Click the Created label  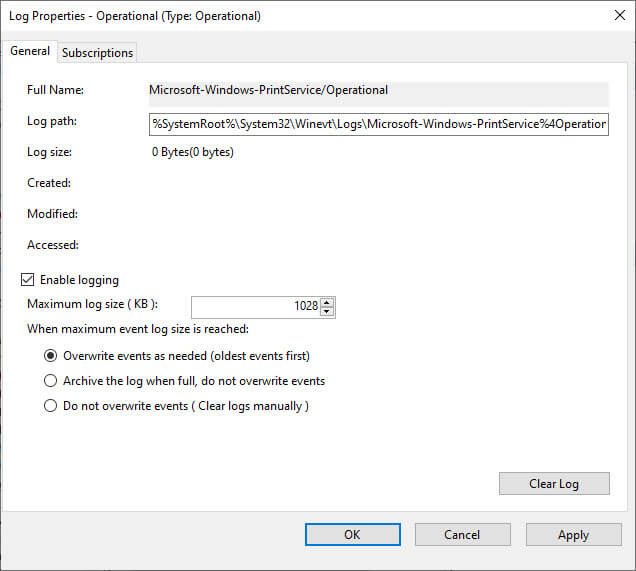(x=49, y=183)
